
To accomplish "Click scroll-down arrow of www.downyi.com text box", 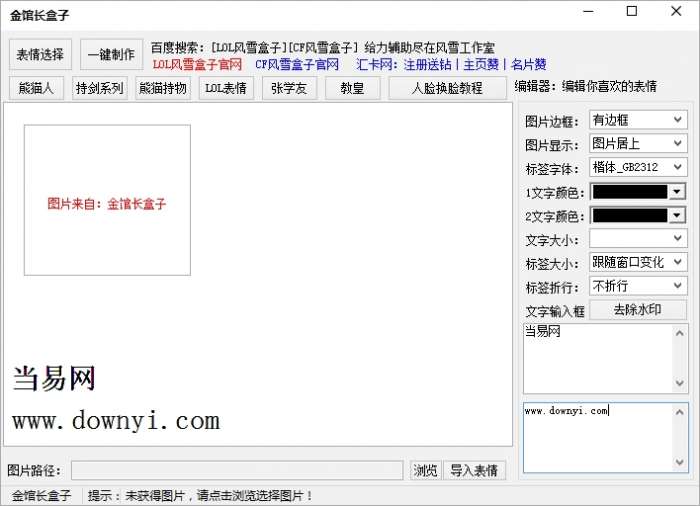I will pyautogui.click(x=679, y=462).
